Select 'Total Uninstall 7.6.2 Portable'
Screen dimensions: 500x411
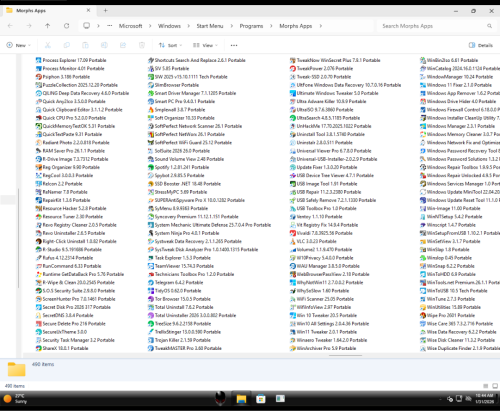(x=180, y=307)
